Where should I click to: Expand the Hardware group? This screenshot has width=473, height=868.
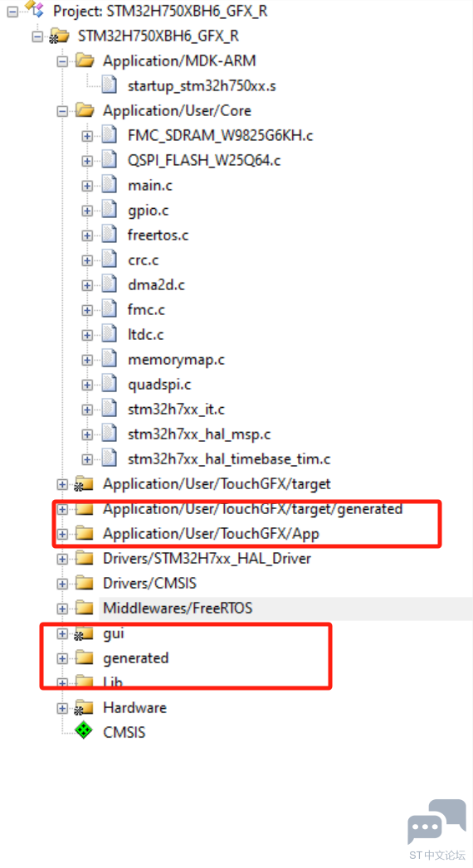click(x=62, y=708)
